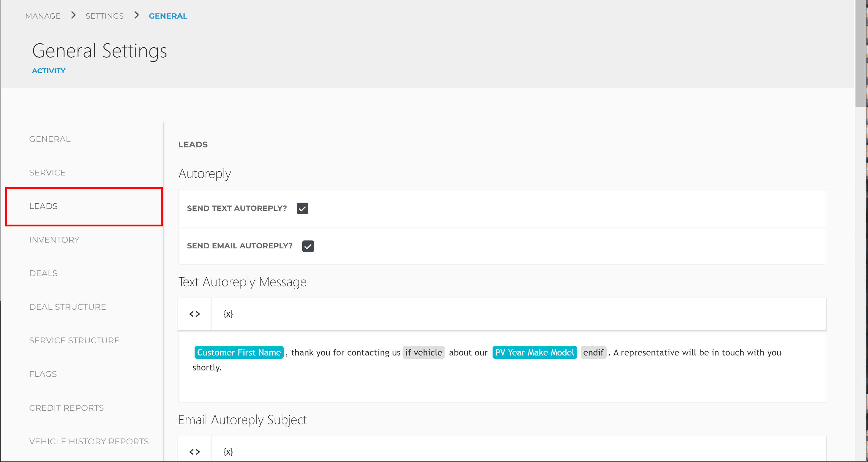Open DEAL STRUCTURE settings section
This screenshot has width=868, height=462.
[67, 307]
